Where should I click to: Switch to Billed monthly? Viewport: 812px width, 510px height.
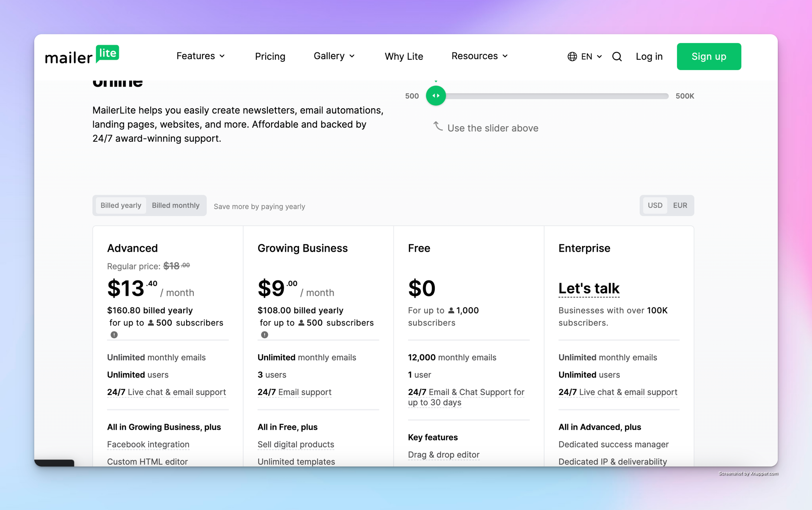click(176, 205)
